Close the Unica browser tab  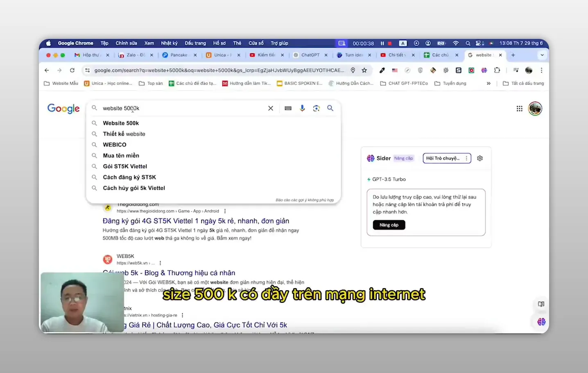(239, 55)
